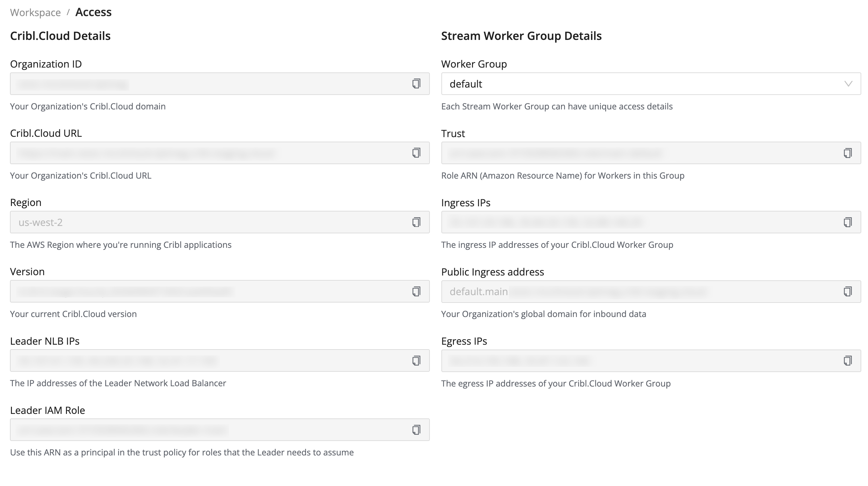Viewport: 868px width, 486px height.
Task: Copy the Version value
Action: click(416, 291)
